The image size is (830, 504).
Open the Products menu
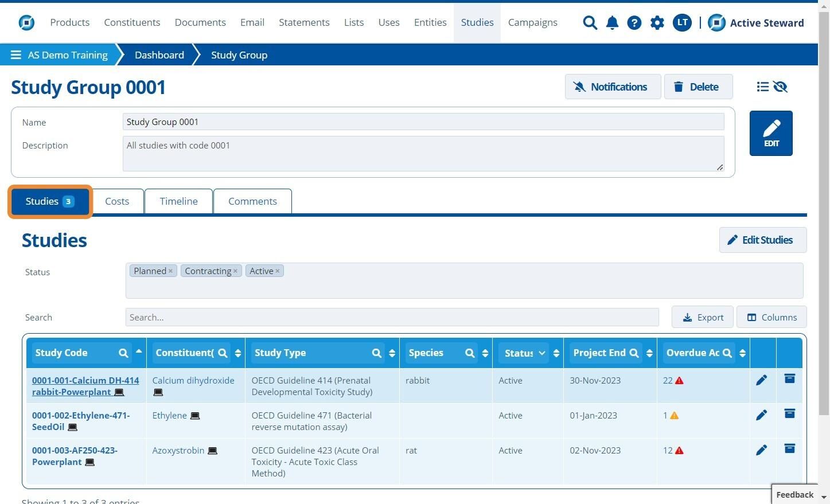point(70,22)
